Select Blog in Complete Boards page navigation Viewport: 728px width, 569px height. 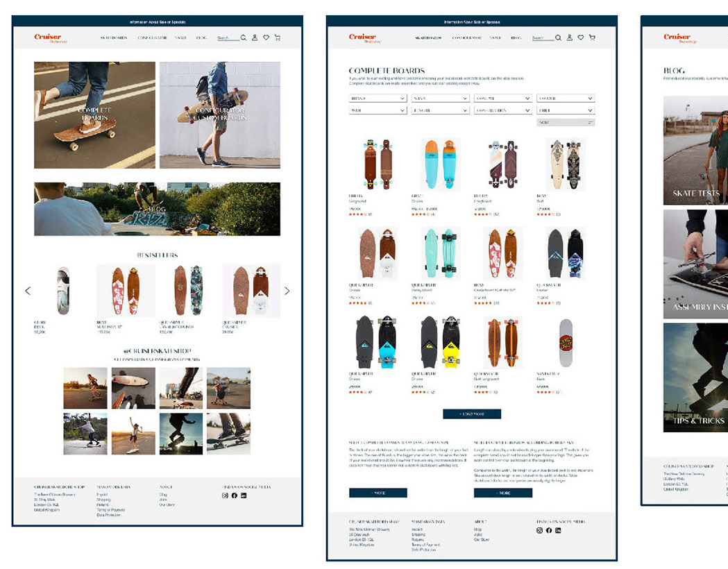(516, 37)
